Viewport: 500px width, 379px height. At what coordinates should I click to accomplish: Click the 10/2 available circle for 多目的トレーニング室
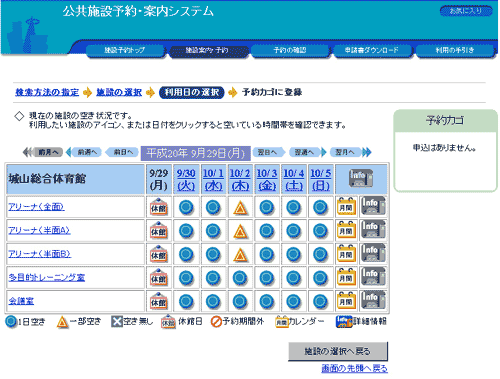pos(240,278)
